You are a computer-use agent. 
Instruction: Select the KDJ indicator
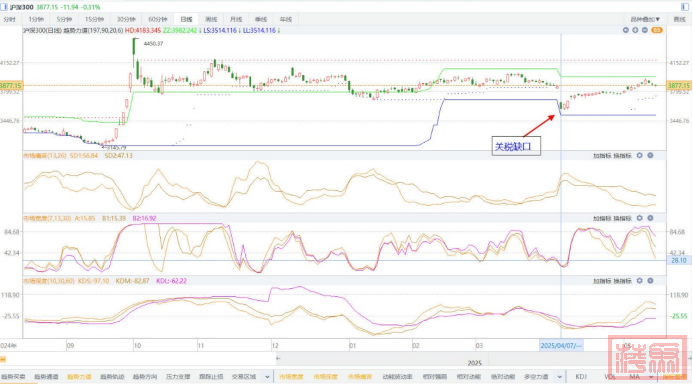[581, 377]
